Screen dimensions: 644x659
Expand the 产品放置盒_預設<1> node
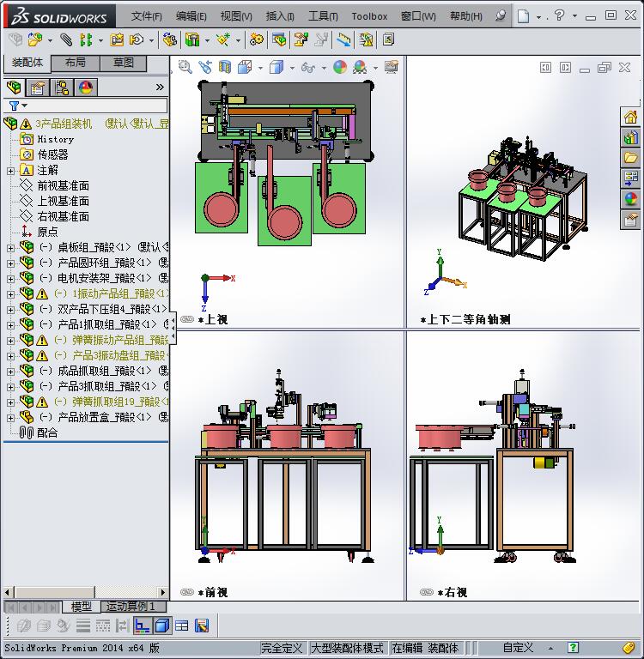pyautogui.click(x=10, y=418)
